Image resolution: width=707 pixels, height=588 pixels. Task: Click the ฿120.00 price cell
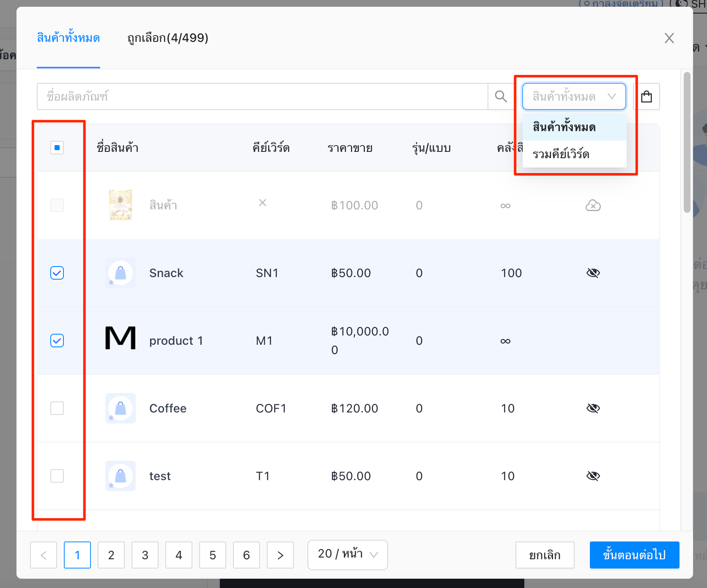click(x=354, y=408)
